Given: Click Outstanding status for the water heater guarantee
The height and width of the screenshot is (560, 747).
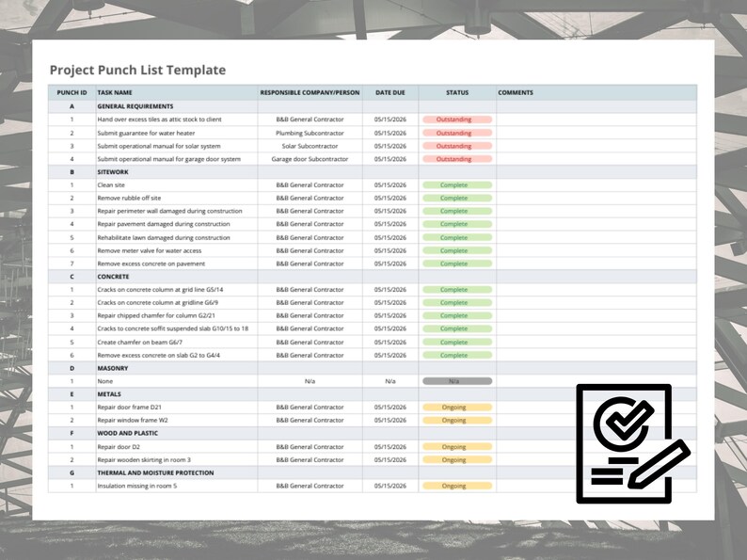Looking at the screenshot, I should tap(457, 133).
